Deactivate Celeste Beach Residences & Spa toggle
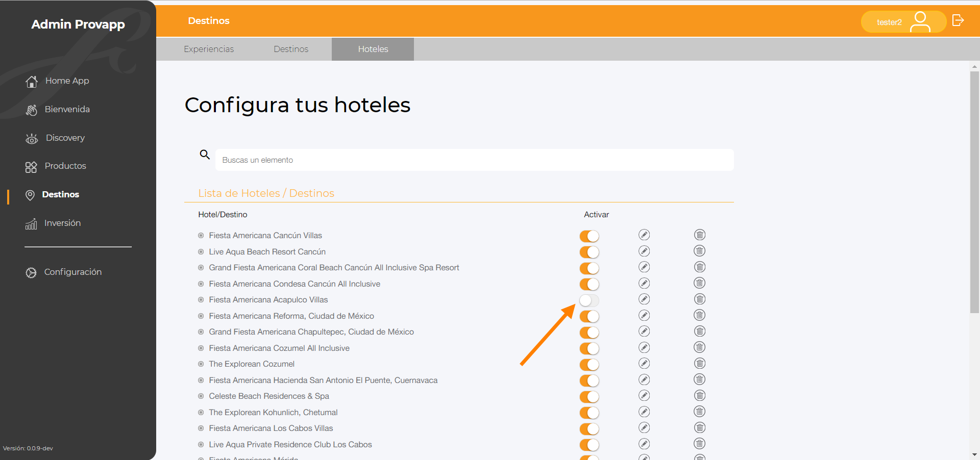 (x=589, y=397)
